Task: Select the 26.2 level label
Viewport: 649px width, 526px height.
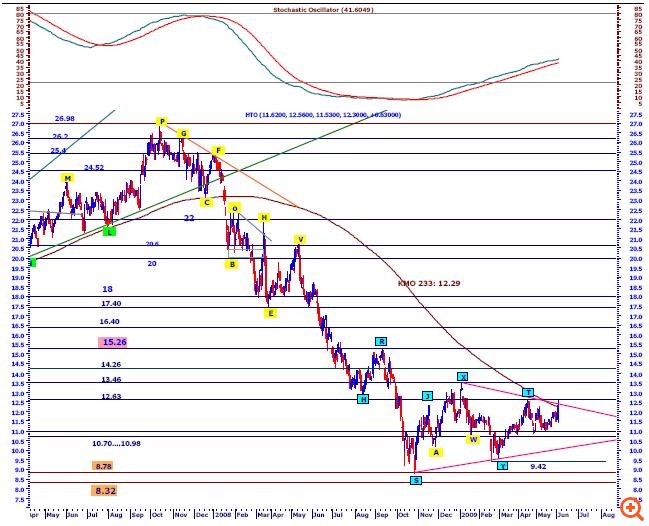Action: pyautogui.click(x=60, y=136)
